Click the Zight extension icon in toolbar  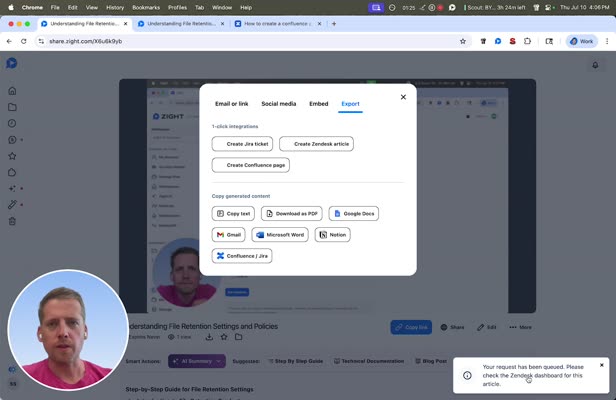(x=498, y=41)
